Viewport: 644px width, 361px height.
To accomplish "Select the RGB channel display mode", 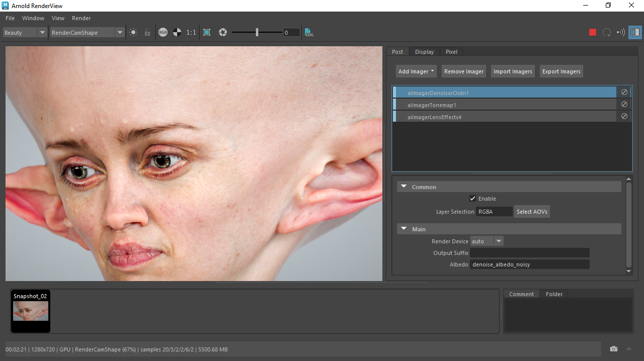I will (x=163, y=32).
